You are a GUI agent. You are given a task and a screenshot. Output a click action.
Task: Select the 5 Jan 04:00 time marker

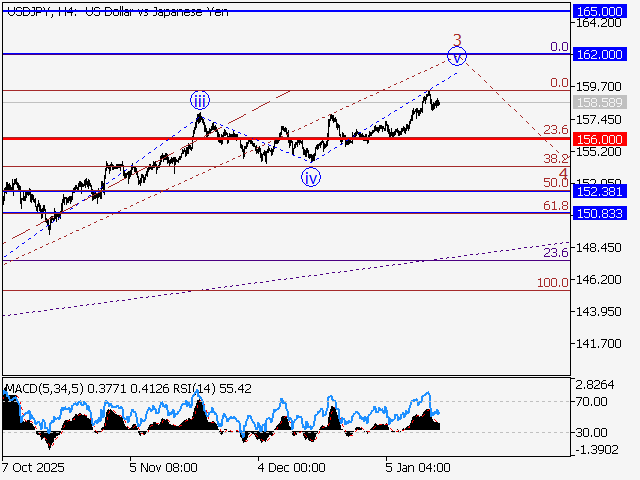(418, 467)
